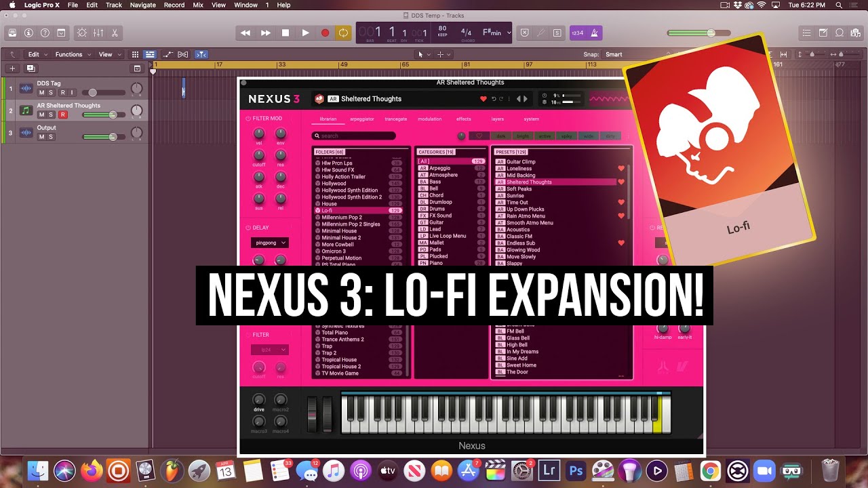The height and width of the screenshot is (488, 868).
Task: Open the Inspector using the info icon
Action: (28, 33)
